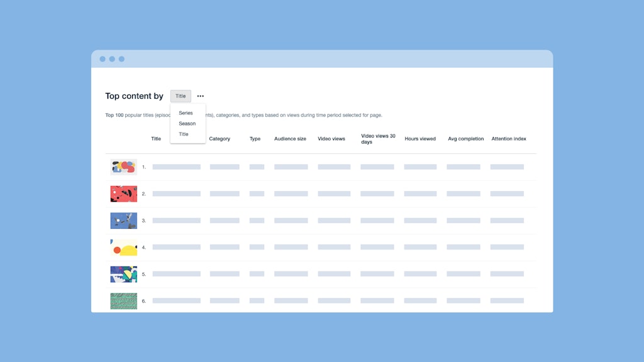Click the Hours viewed column header
This screenshot has width=644, height=362.
pyautogui.click(x=420, y=139)
